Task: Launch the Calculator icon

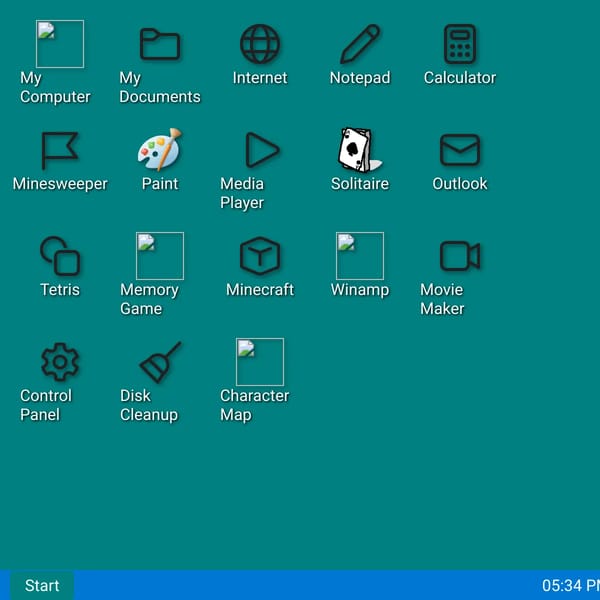Action: click(x=460, y=44)
